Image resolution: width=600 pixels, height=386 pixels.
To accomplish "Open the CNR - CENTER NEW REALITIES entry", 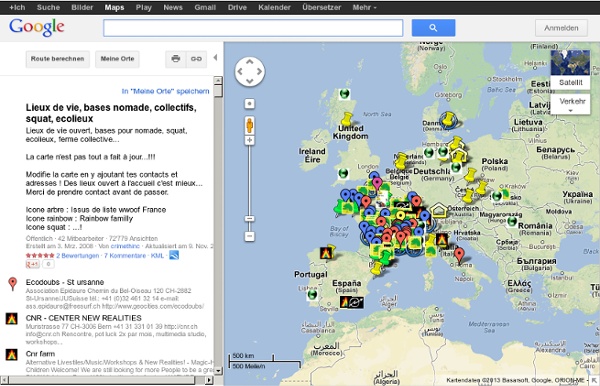I will tap(83, 318).
